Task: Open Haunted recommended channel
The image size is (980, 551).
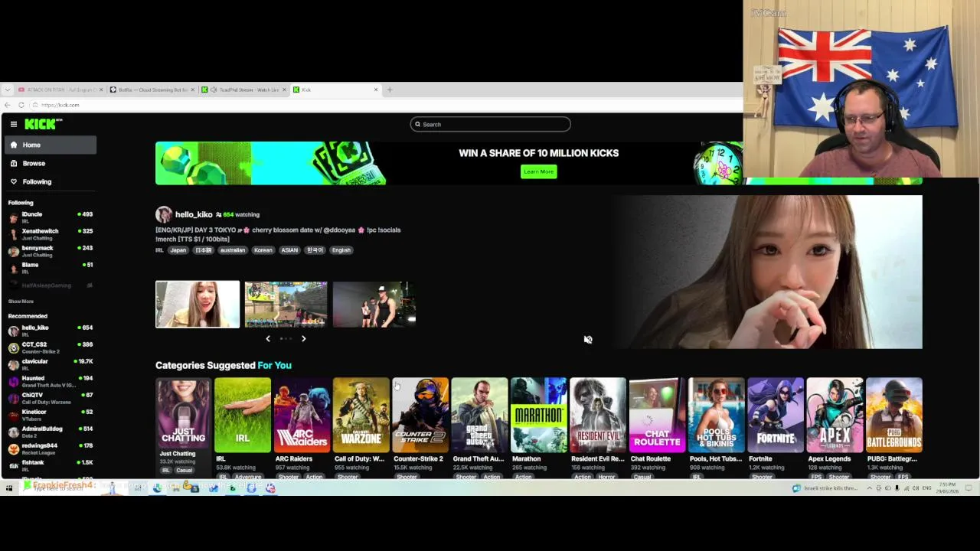Action: coord(51,381)
